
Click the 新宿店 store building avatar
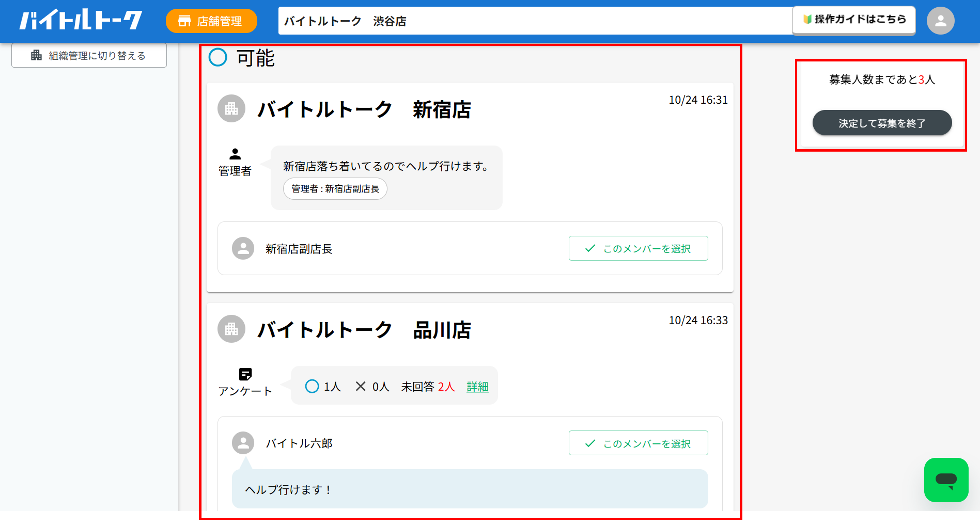[231, 109]
